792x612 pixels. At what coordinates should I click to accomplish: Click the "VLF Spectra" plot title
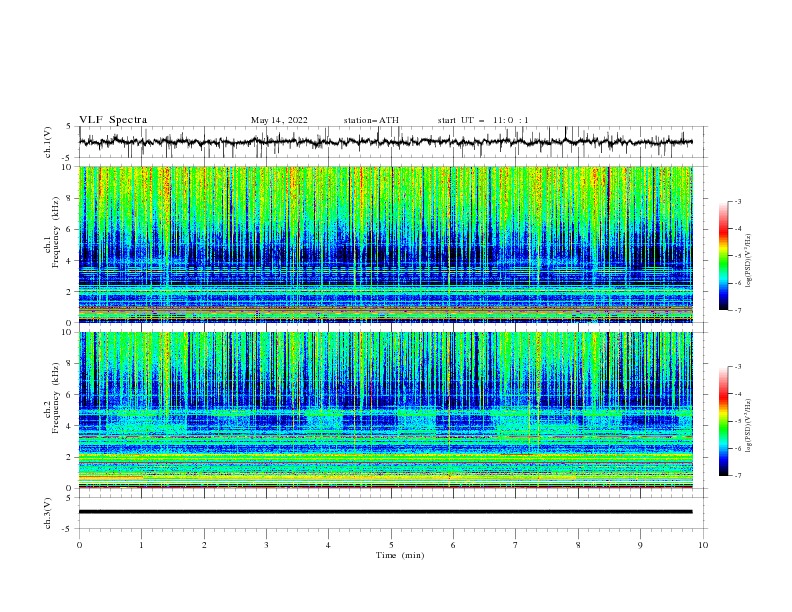pos(113,120)
